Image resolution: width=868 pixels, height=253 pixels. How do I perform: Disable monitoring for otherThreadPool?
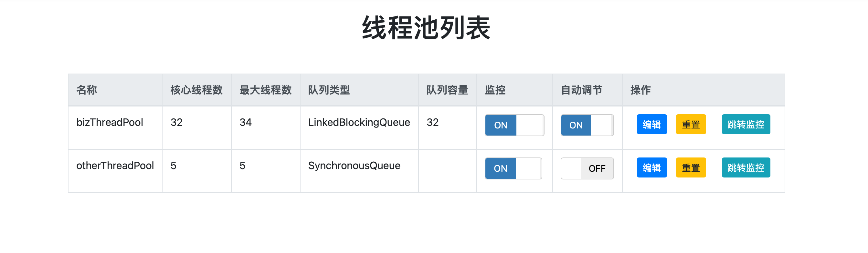513,168
